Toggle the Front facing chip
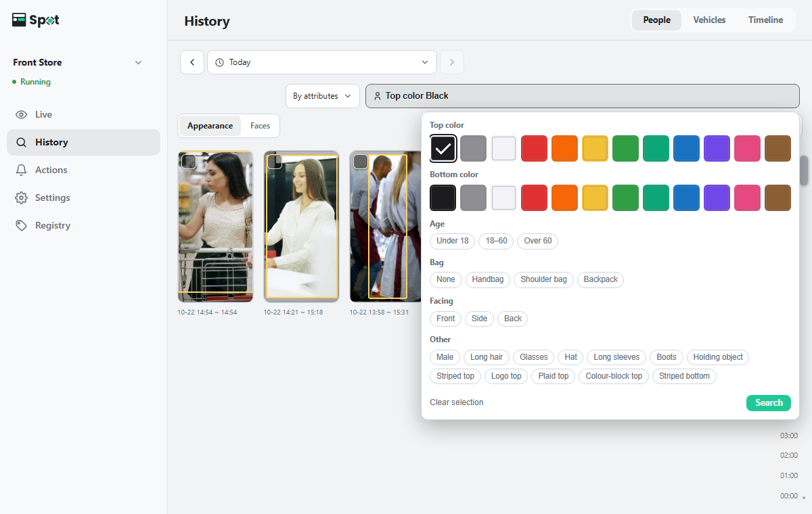 pos(446,319)
